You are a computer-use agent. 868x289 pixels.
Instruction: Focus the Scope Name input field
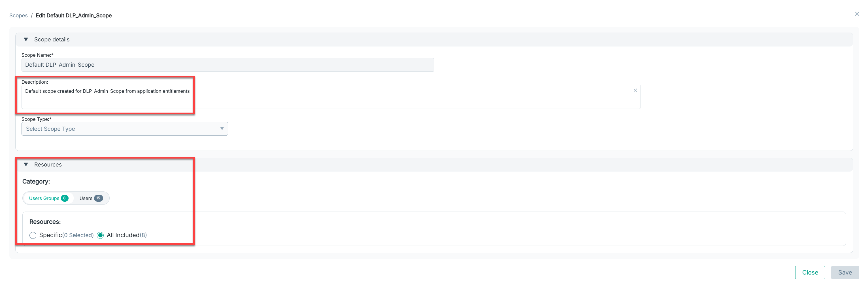(227, 65)
